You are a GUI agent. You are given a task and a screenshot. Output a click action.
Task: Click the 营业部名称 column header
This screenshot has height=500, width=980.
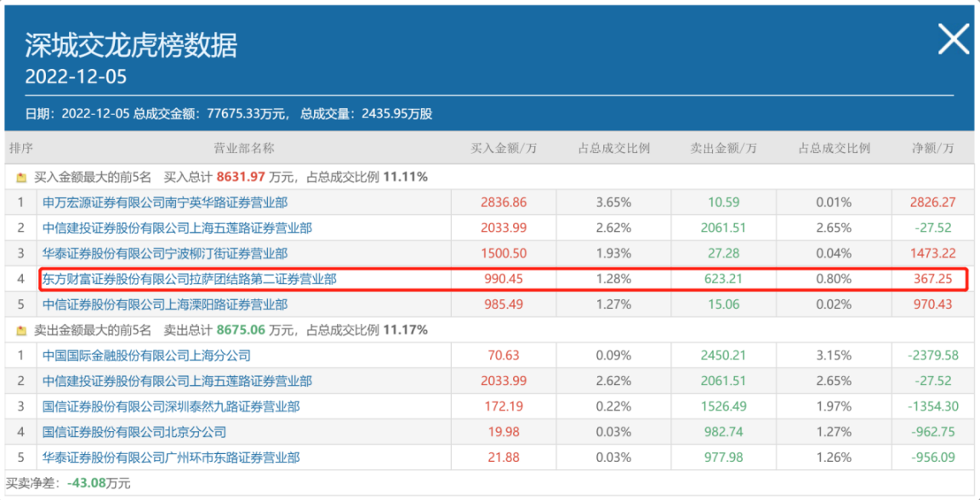(244, 148)
